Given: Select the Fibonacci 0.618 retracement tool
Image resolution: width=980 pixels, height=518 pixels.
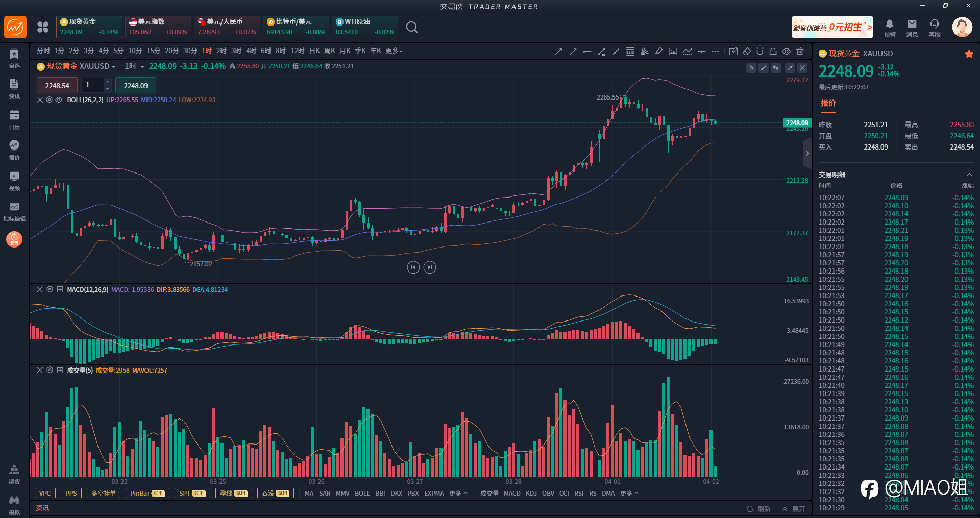Looking at the screenshot, I should point(630,51).
